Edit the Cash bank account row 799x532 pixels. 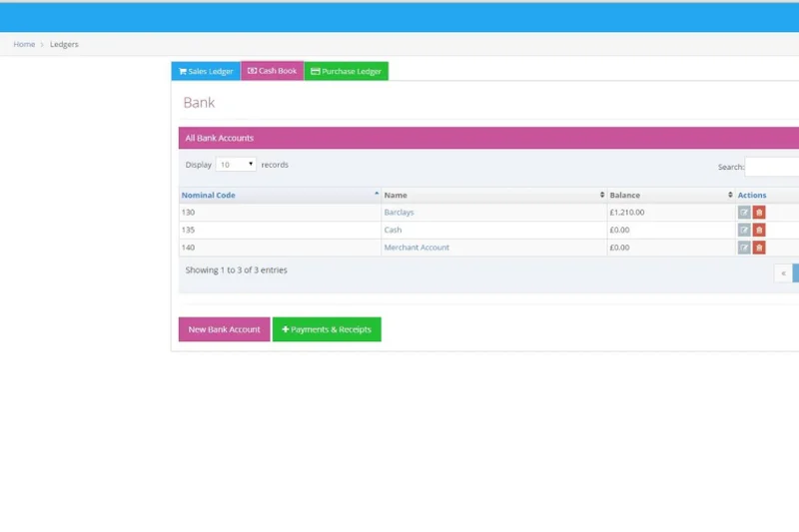744,231
